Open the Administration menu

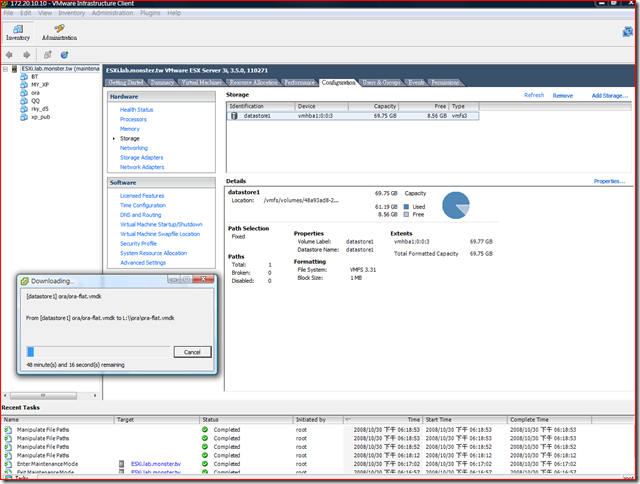[x=112, y=13]
